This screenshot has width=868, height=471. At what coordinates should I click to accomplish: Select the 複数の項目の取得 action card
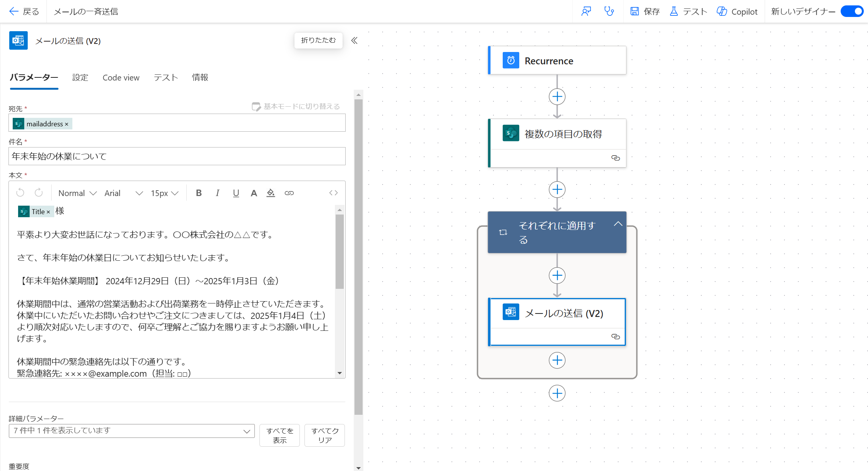[557, 143]
